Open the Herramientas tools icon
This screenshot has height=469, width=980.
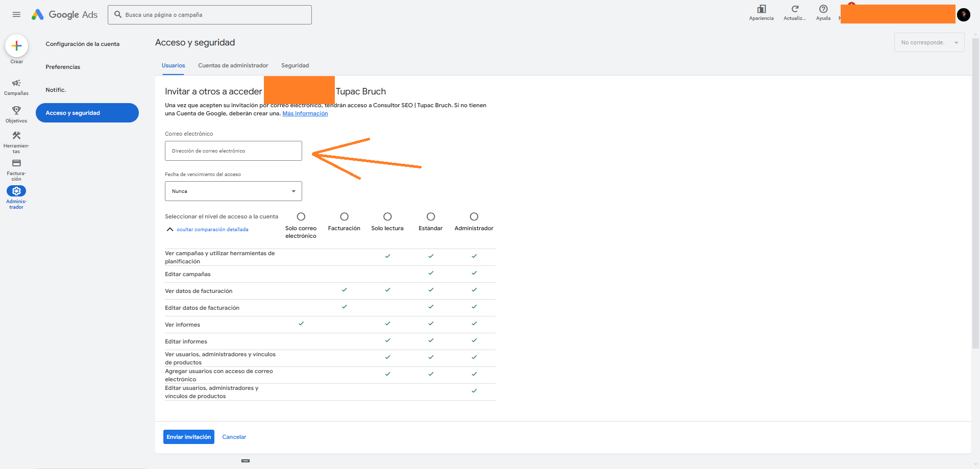coord(16,136)
